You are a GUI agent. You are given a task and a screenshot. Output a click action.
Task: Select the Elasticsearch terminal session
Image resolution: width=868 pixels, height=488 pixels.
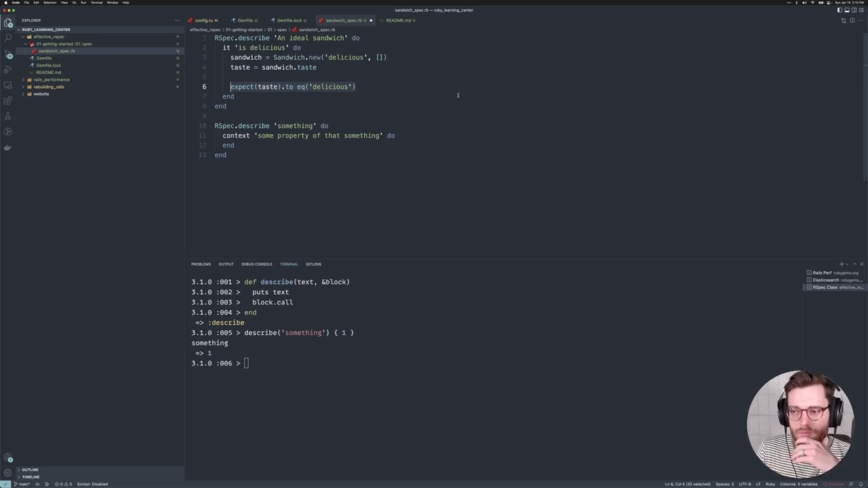pyautogui.click(x=835, y=280)
